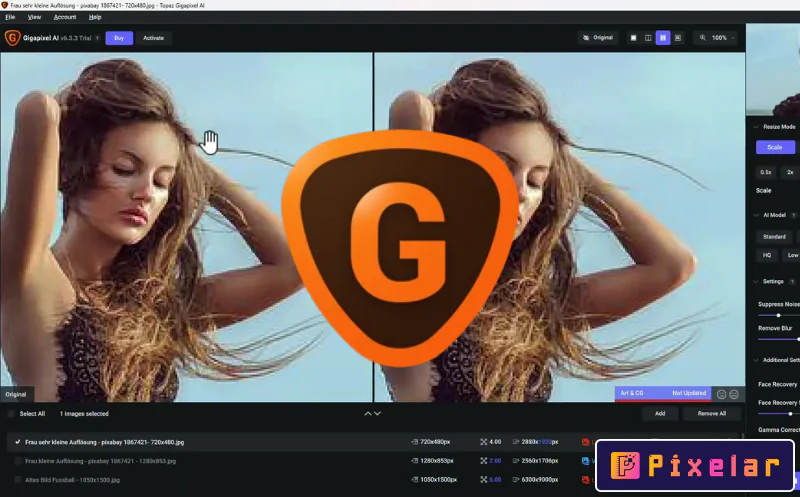The height and width of the screenshot is (497, 800).
Task: Select Altes Bild Fussball 1050x1500.jpg file name
Action: click(x=72, y=480)
